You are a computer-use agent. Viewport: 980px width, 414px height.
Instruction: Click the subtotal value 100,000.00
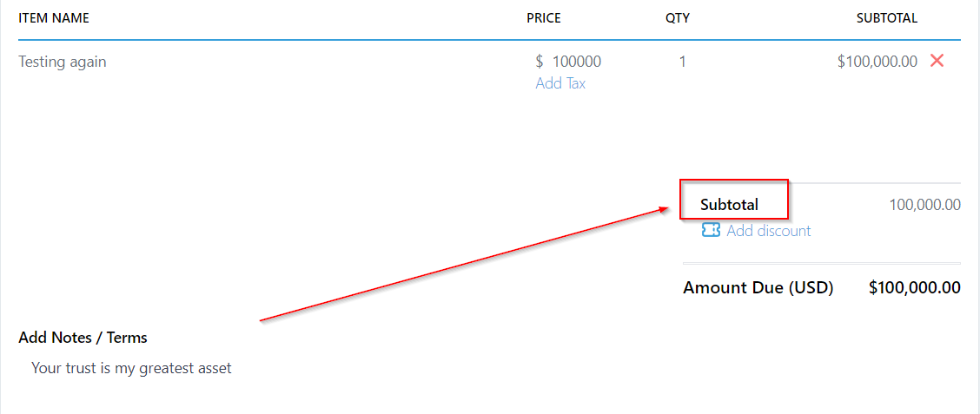[x=924, y=205]
